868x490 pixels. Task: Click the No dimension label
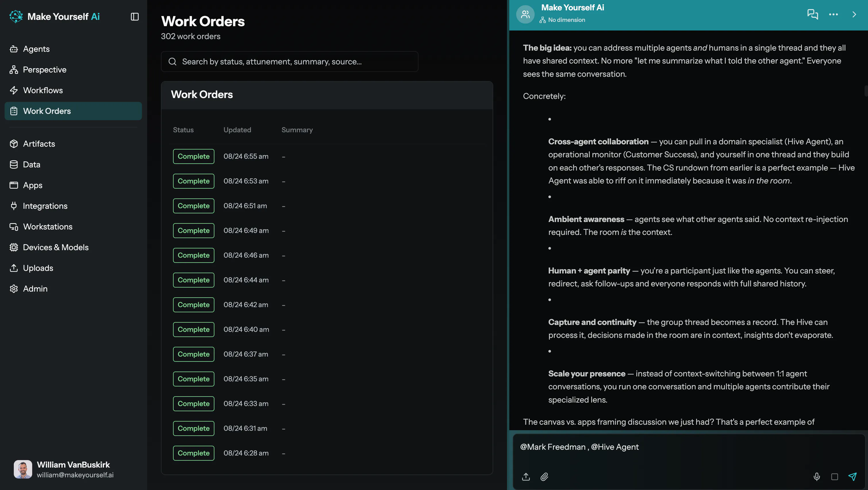566,20
